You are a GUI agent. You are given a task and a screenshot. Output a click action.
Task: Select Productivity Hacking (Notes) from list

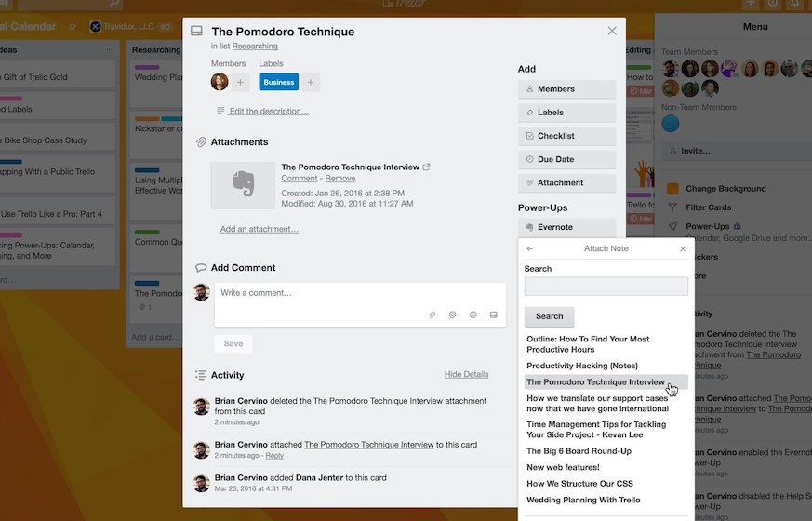tap(582, 366)
